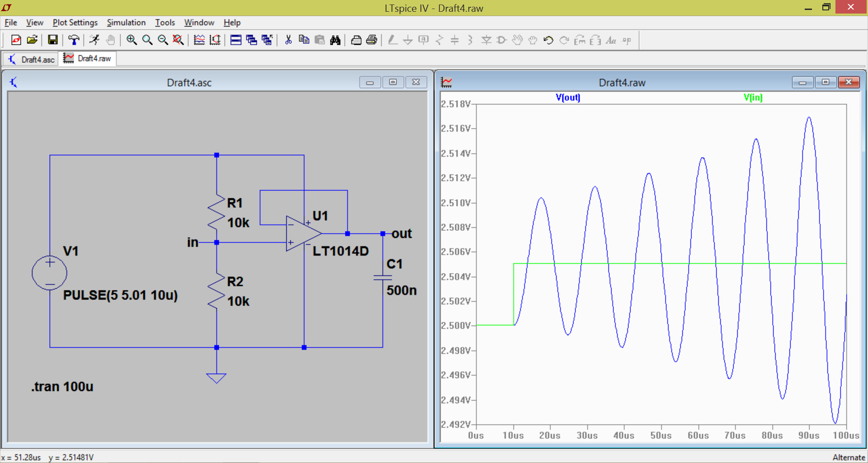Save using the floppy disk icon

[53, 40]
